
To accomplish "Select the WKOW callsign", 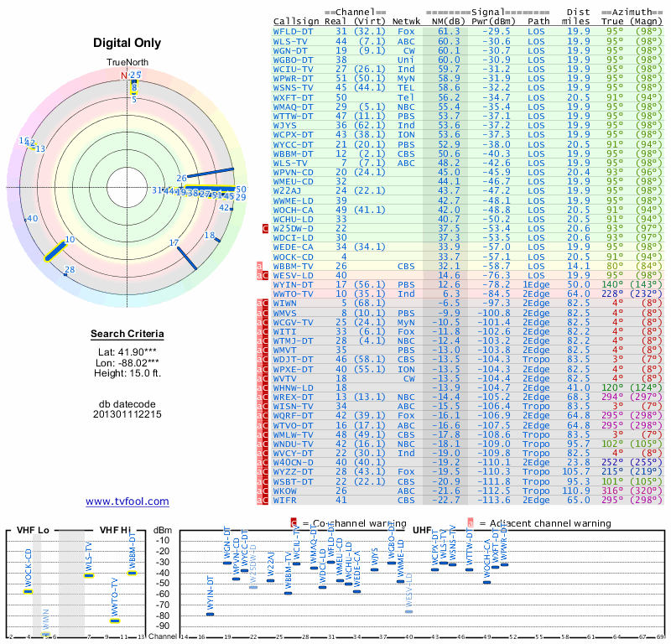I will (284, 491).
